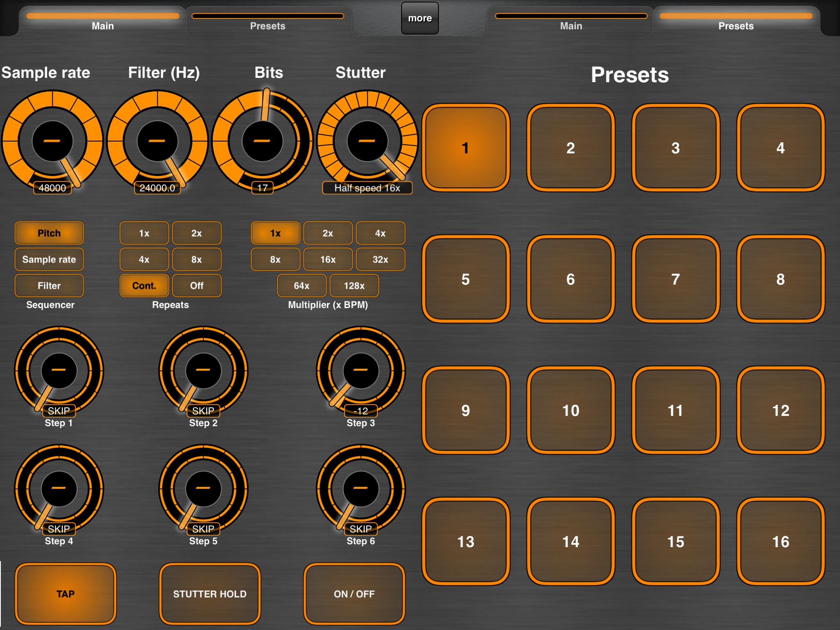The width and height of the screenshot is (840, 630).
Task: Turn Repeats Off
Action: pos(197,285)
